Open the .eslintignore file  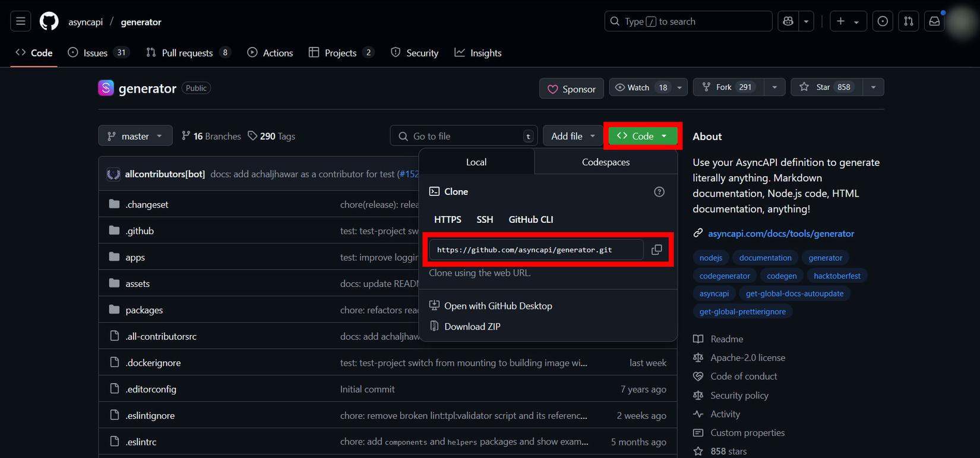coord(150,416)
